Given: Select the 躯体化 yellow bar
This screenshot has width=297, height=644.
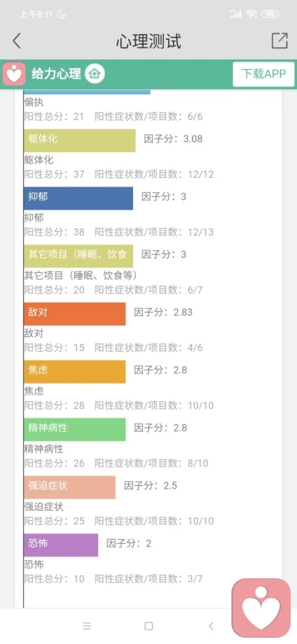Looking at the screenshot, I should (x=80, y=141).
